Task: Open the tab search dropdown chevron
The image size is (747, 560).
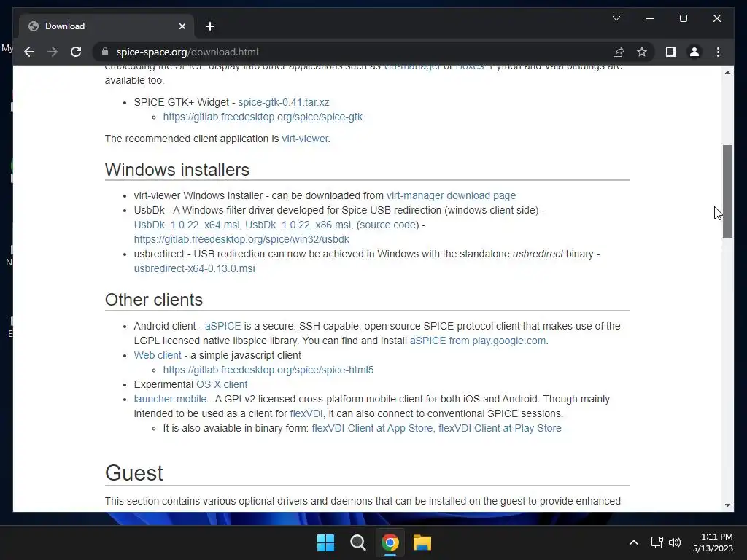Action: tap(616, 18)
